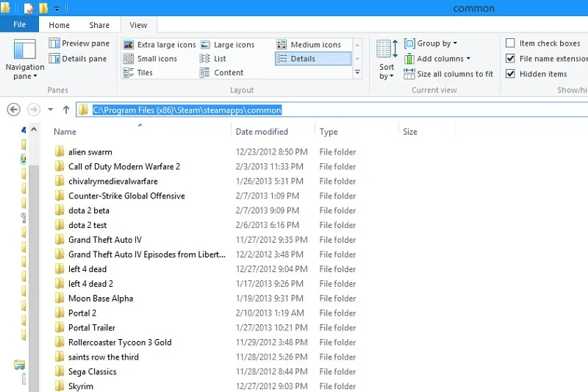Click the left 4 dead folder icon
Viewport: 588px width, 392px height.
pyautogui.click(x=60, y=268)
